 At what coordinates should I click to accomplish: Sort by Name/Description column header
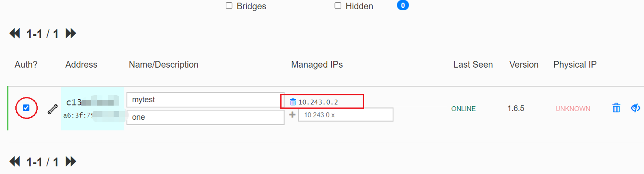pyautogui.click(x=164, y=65)
